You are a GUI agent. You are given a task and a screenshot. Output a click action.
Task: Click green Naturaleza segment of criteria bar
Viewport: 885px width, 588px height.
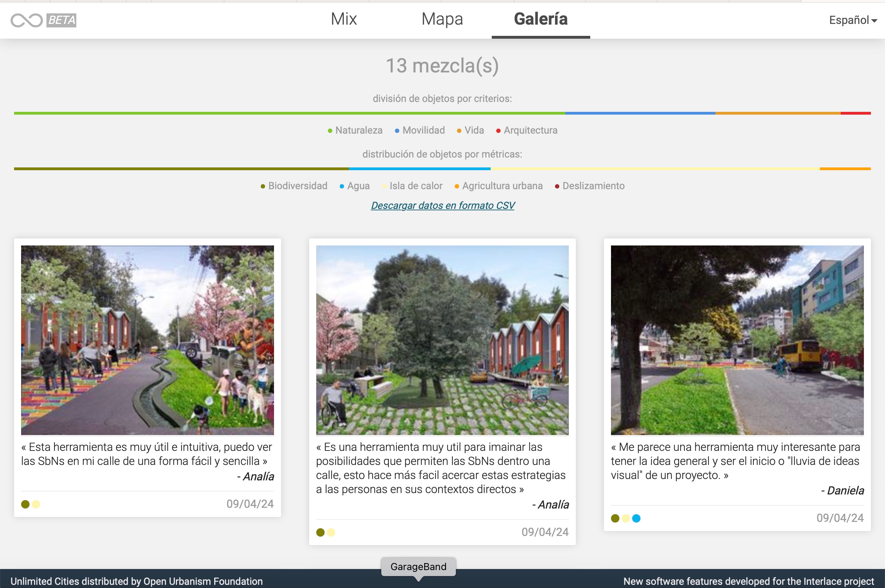289,113
